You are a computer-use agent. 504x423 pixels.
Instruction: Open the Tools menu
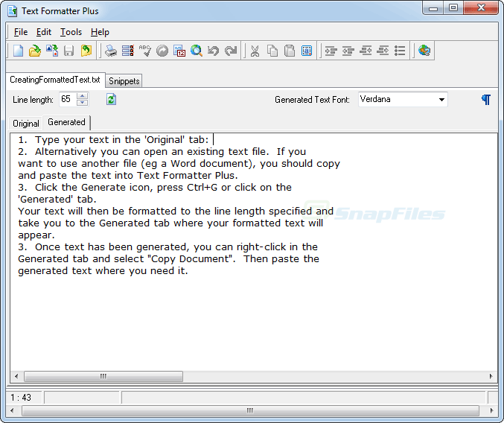click(x=71, y=32)
